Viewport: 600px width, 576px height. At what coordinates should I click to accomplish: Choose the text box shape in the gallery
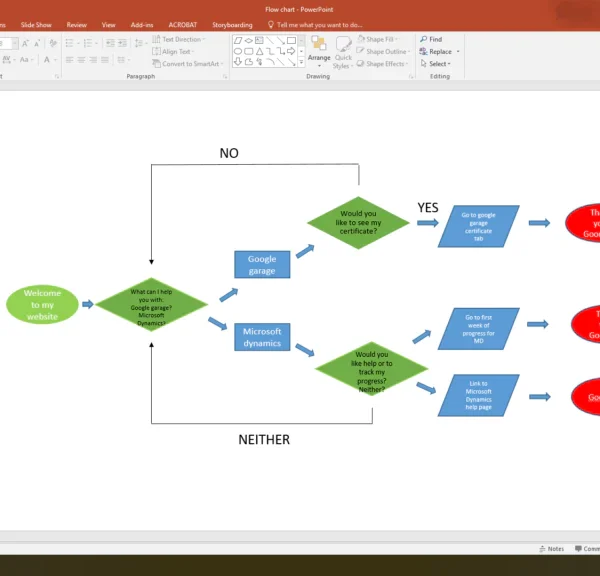259,40
